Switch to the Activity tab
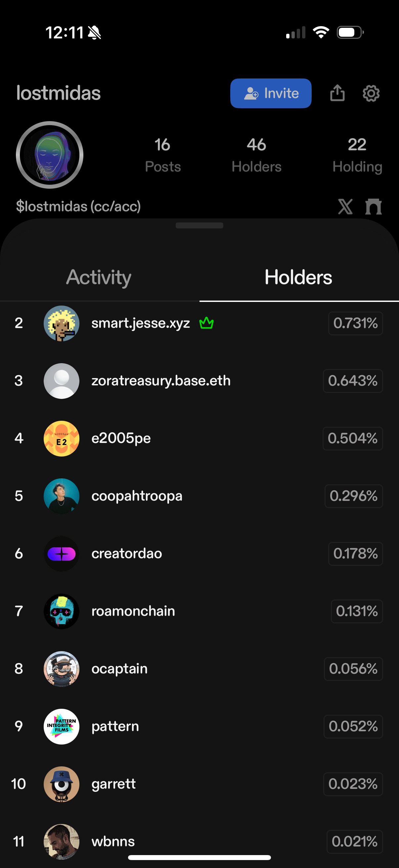 (x=99, y=277)
